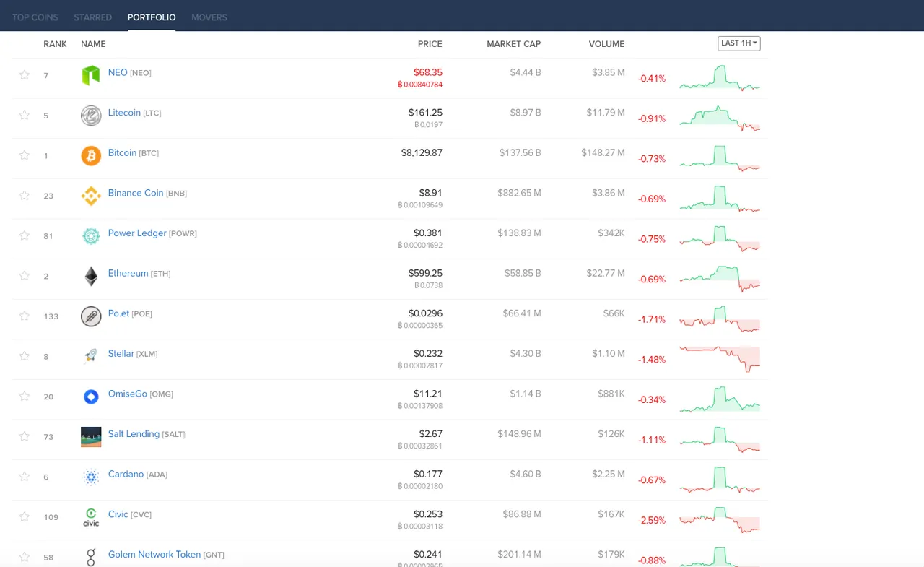
Task: Open the Cardano coin link
Action: click(126, 474)
